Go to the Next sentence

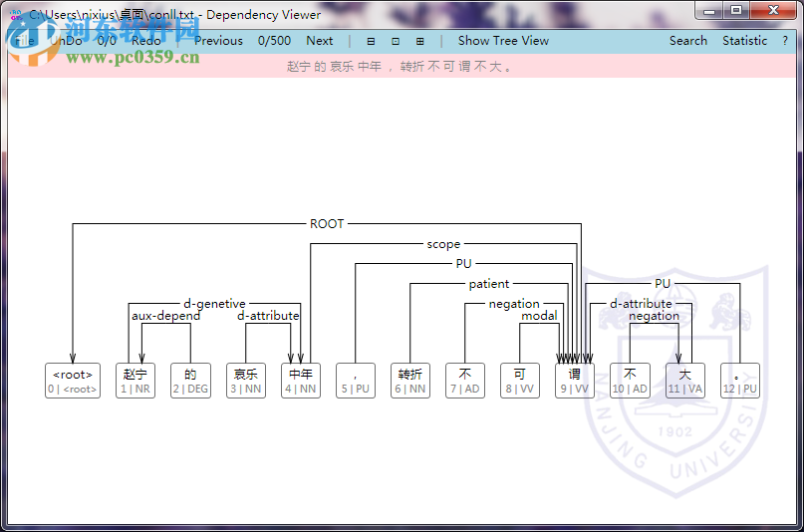click(x=320, y=41)
